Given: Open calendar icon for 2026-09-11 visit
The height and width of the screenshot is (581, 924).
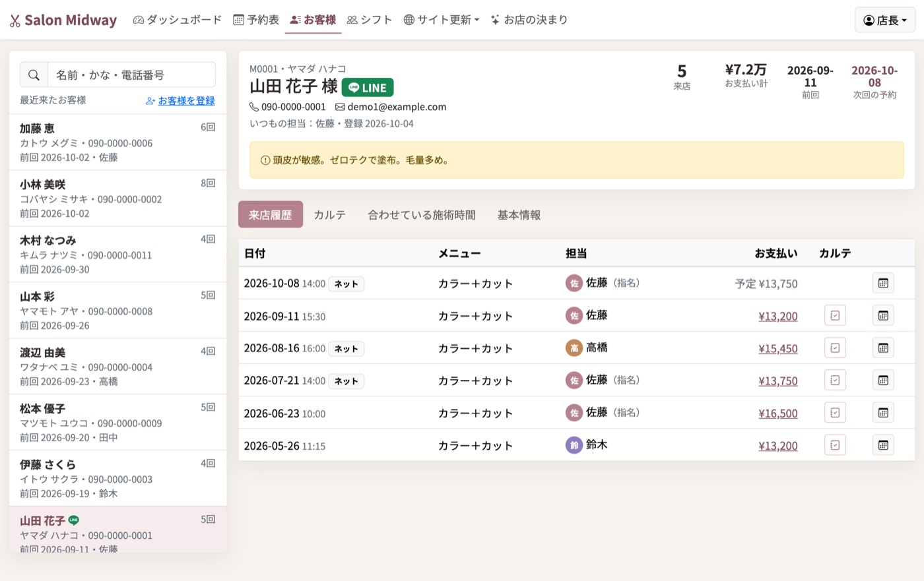Looking at the screenshot, I should [x=883, y=316].
